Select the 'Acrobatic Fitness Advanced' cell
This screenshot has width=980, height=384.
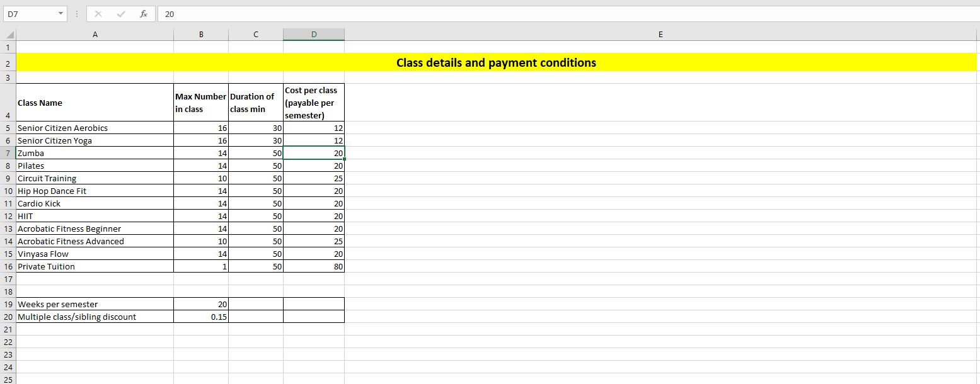[95, 241]
